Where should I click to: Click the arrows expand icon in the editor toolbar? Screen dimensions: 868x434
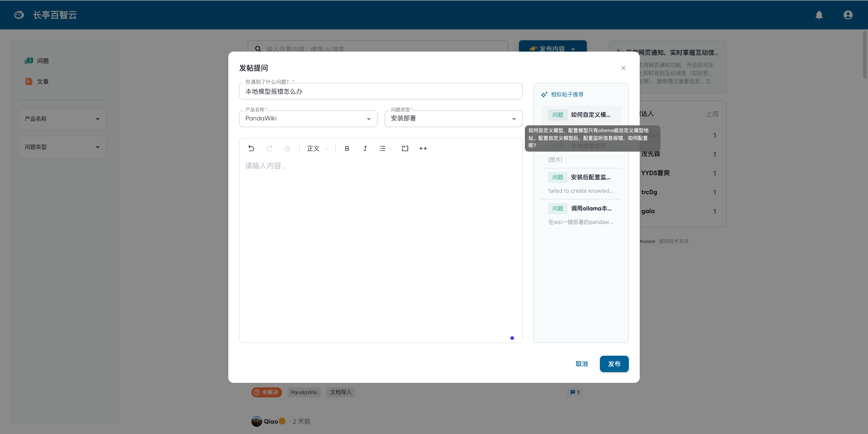pos(423,148)
